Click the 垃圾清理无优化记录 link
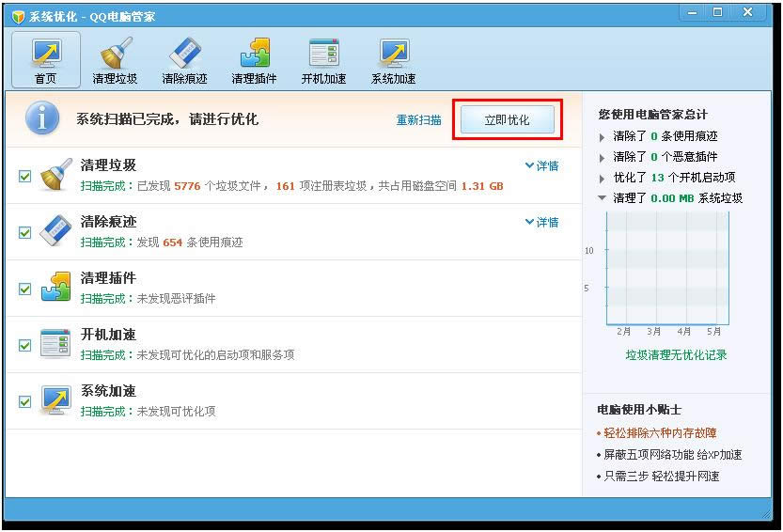 pos(676,355)
